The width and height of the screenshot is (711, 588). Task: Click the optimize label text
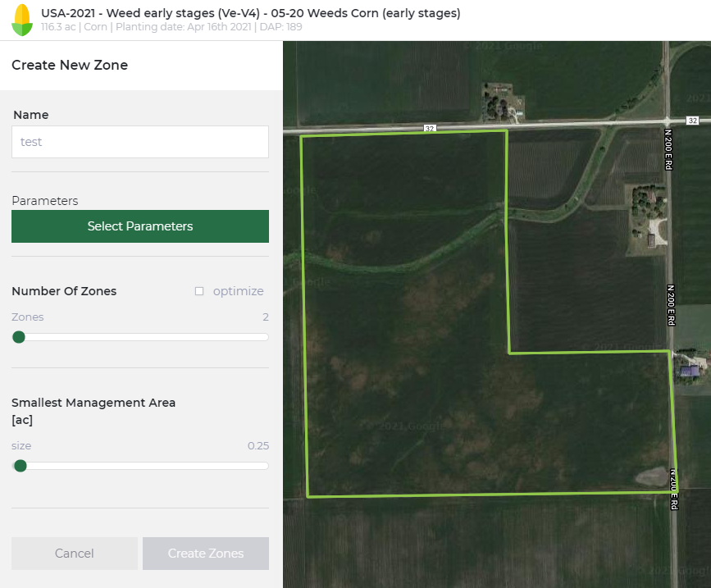pyautogui.click(x=239, y=291)
